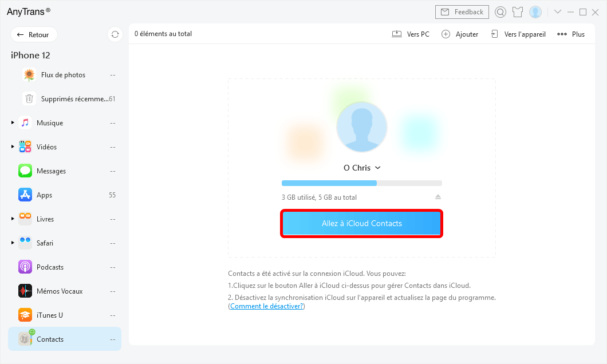Click the Podcasts icon
Viewport: 607px width, 364px height.
[x=25, y=267]
